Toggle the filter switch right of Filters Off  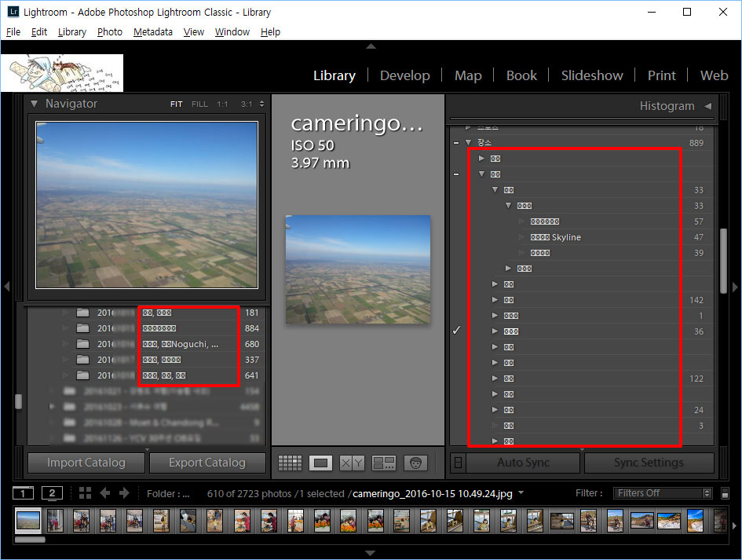pos(725,493)
